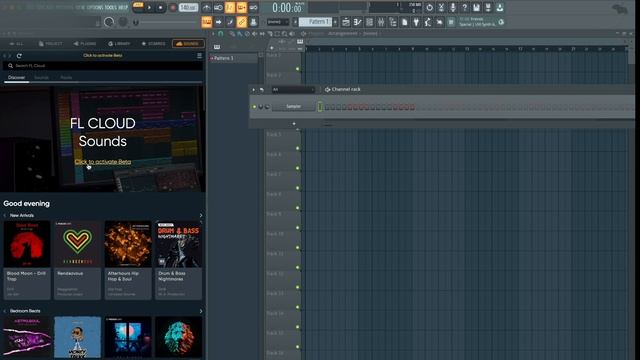This screenshot has width=640, height=360.
Task: Add a new pattern with the plus button
Action: (335, 22)
